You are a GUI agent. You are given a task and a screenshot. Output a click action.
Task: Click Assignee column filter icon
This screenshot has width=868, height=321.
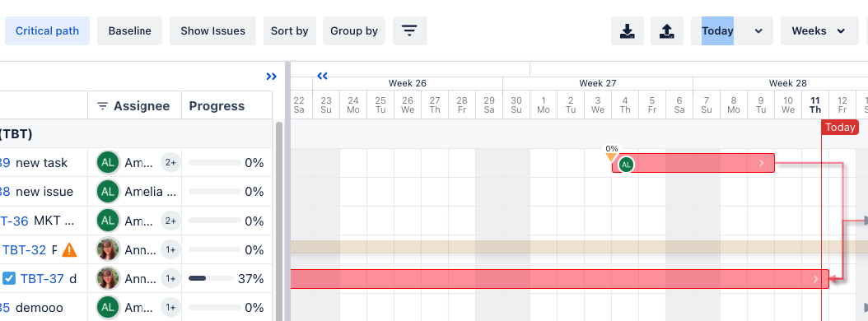(x=102, y=105)
